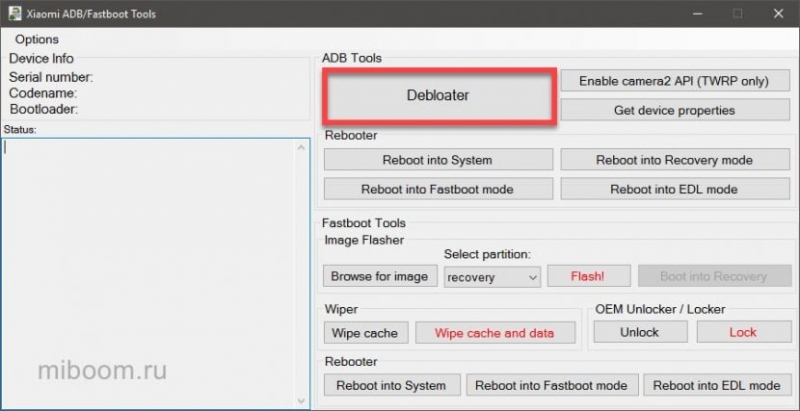The image size is (800, 411).
Task: Open the Select partition dropdown
Action: pyautogui.click(x=492, y=277)
